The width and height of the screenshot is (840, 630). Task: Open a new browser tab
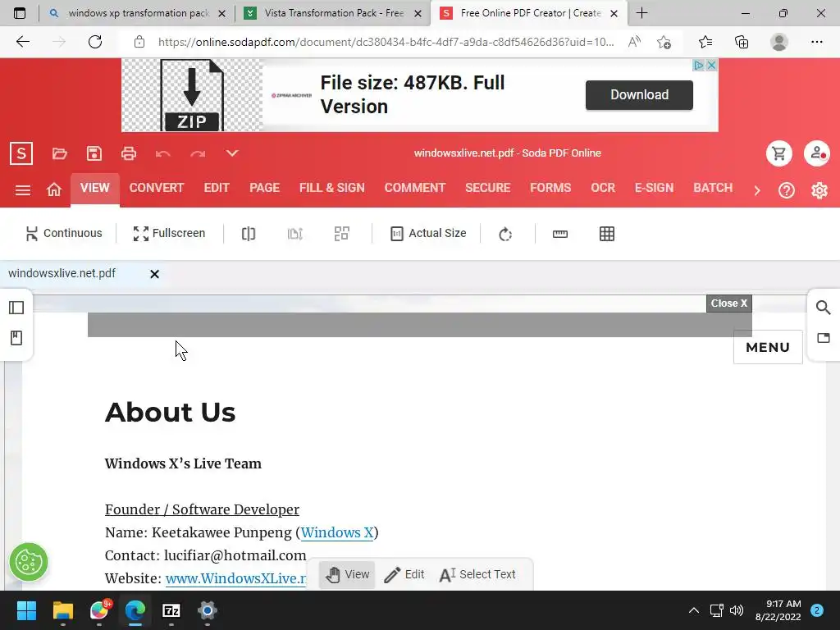[641, 13]
